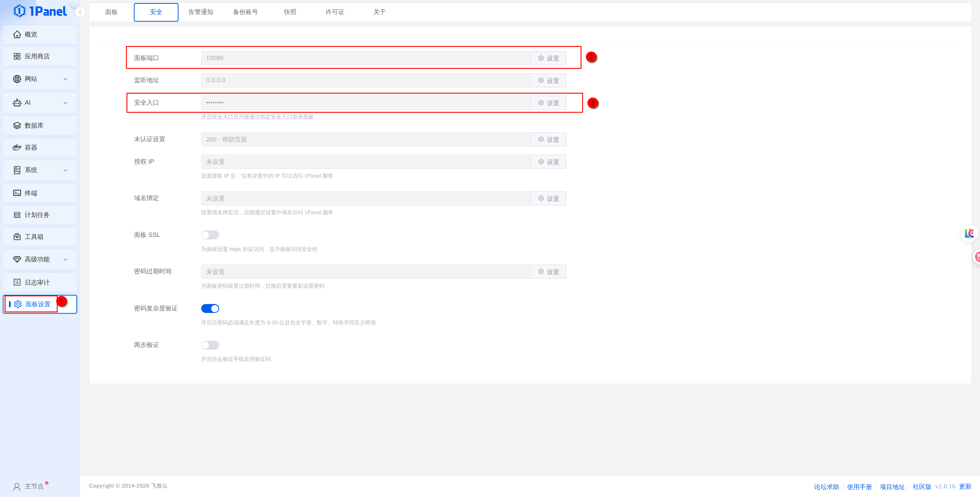Click the 面板端口 field showing 10086
The image size is (980, 497).
[x=366, y=58]
